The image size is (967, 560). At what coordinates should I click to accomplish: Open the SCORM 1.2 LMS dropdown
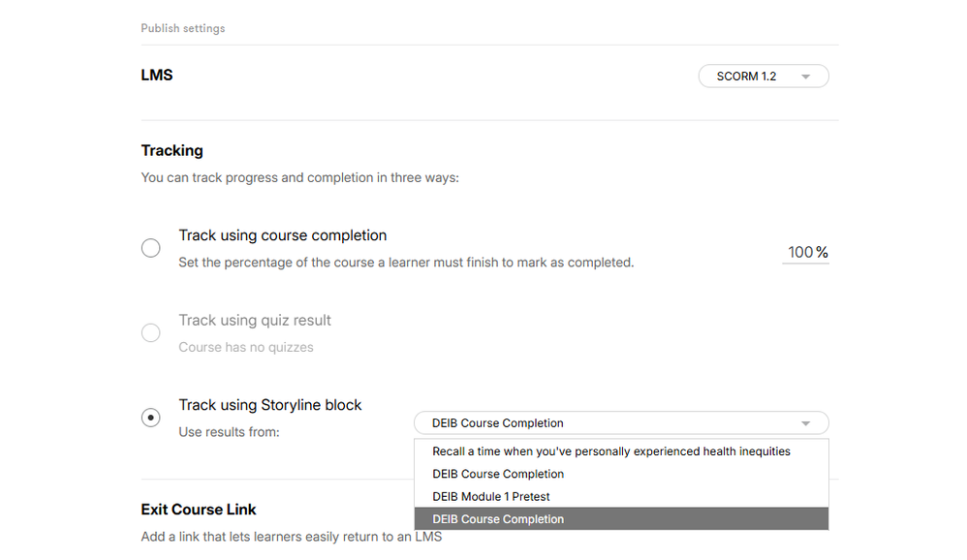762,77
